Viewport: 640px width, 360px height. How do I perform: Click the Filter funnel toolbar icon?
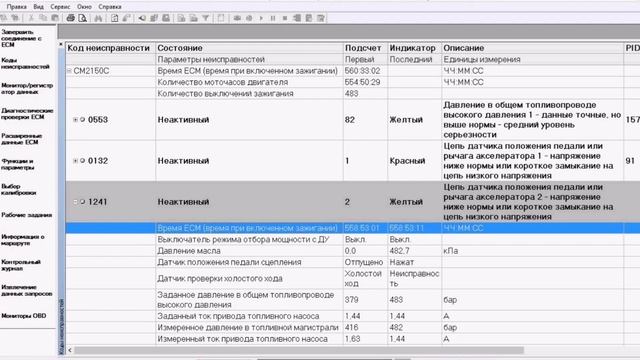tap(206, 18)
